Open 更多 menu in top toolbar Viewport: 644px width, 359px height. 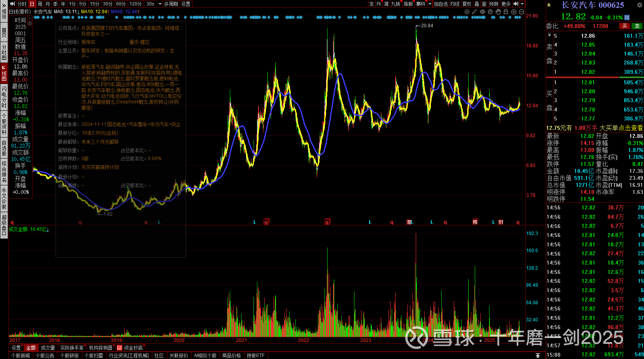[506, 4]
